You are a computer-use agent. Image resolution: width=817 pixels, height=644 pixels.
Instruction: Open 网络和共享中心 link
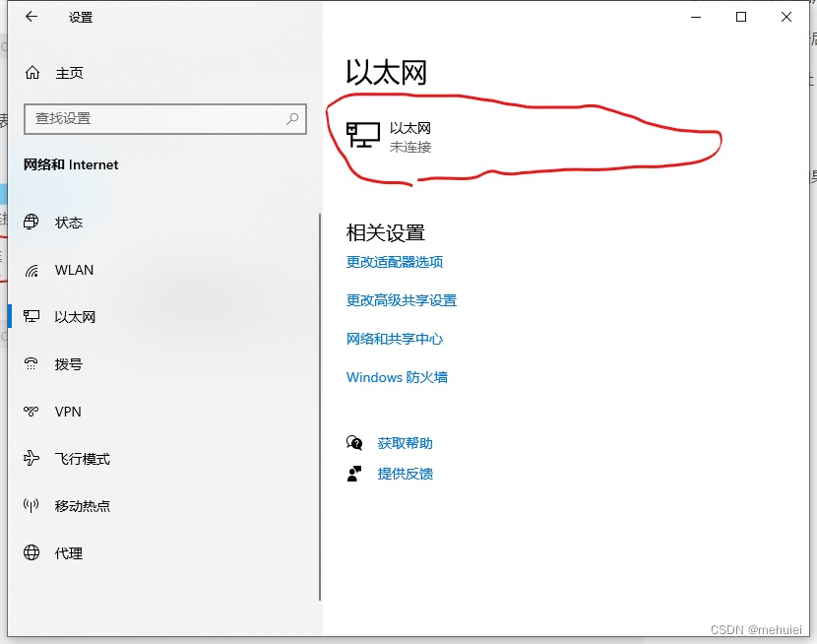click(395, 339)
